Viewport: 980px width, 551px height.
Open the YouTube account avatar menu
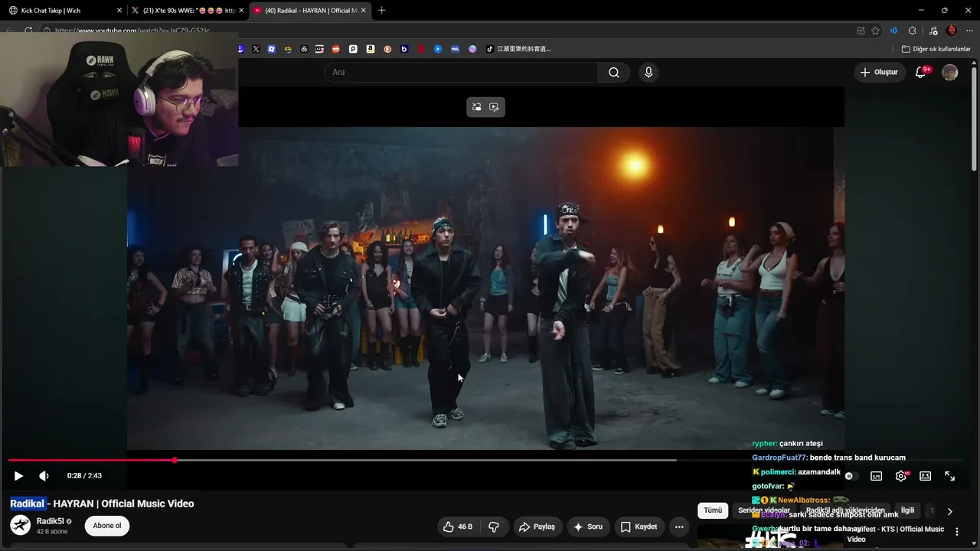[950, 72]
